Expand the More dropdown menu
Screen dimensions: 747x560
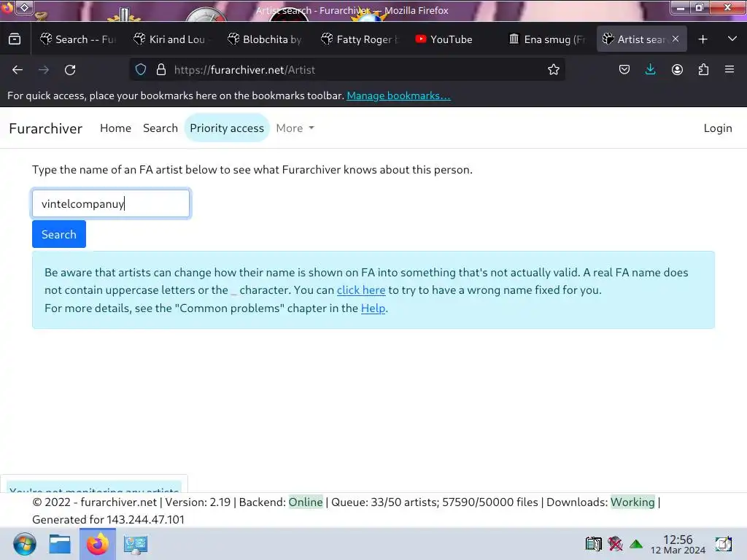point(295,128)
